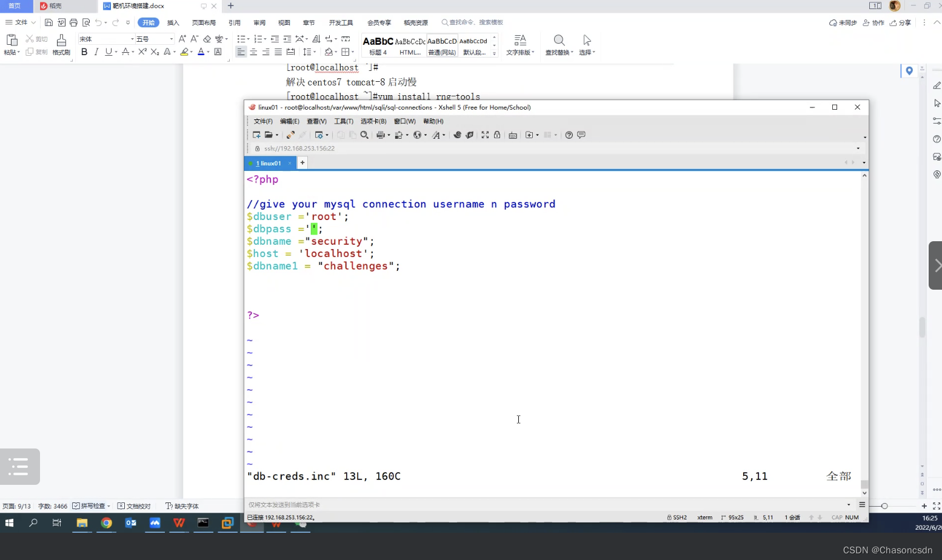Open the font size 五号 dropdown
The width and height of the screenshot is (942, 560).
pyautogui.click(x=171, y=39)
